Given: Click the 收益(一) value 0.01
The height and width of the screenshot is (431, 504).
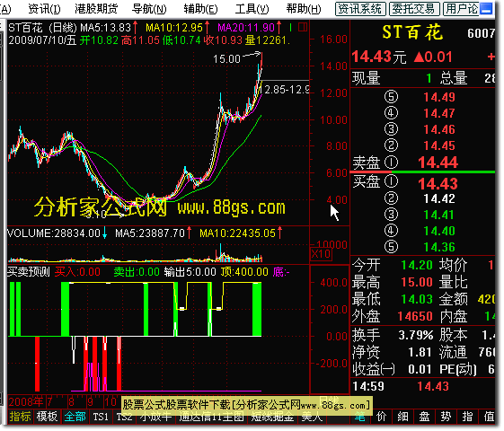Looking at the screenshot, I should coord(420,369).
